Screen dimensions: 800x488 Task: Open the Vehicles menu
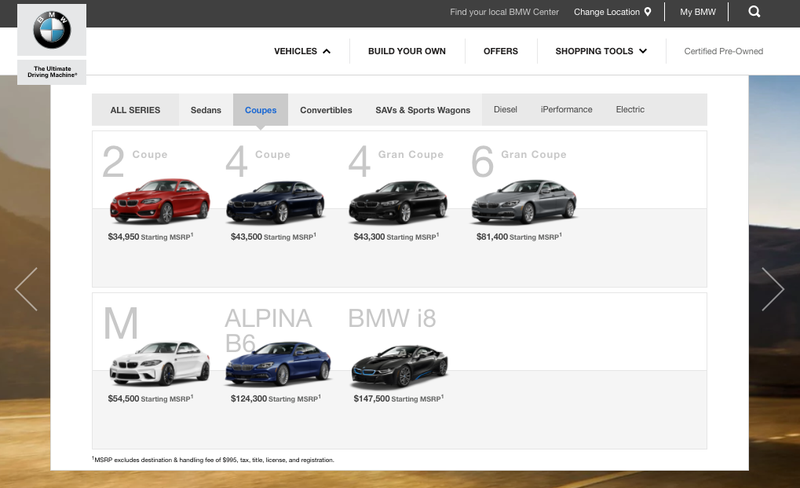(302, 51)
